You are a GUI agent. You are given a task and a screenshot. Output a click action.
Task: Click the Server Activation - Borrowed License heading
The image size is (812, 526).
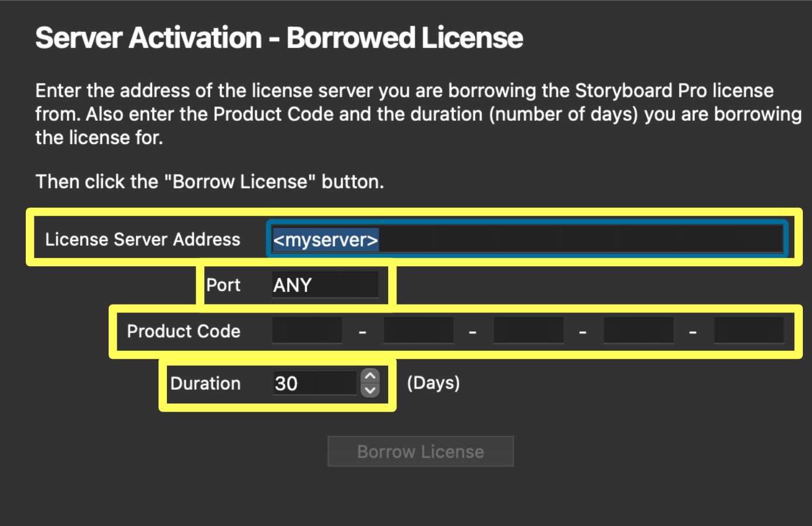(279, 38)
